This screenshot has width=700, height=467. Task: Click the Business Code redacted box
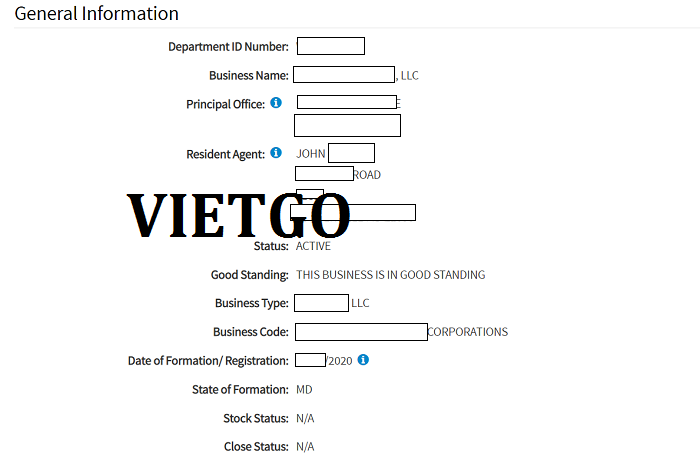(361, 332)
